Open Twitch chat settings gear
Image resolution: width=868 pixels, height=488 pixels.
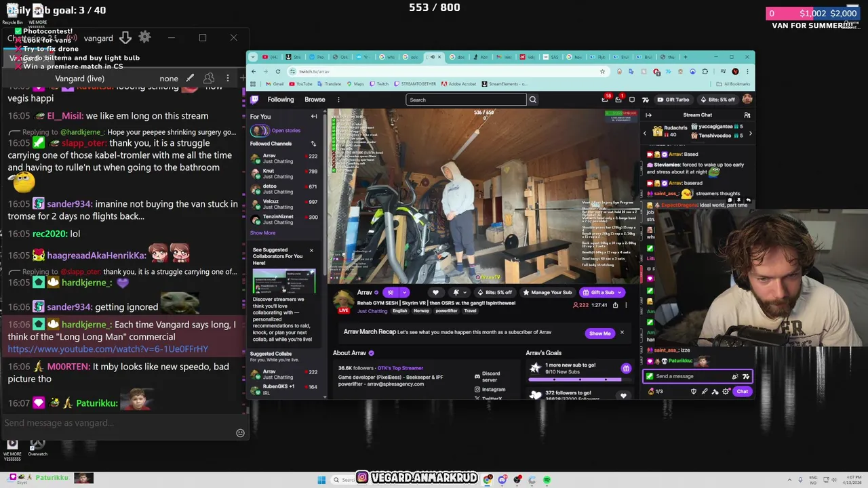coord(726,391)
